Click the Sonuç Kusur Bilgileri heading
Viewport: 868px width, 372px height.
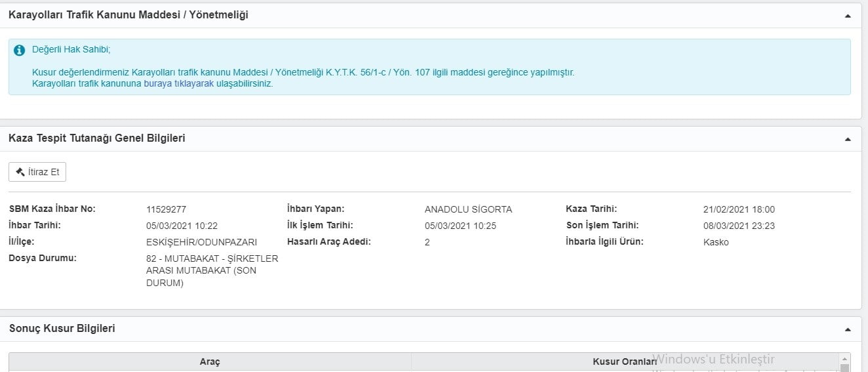coord(62,328)
